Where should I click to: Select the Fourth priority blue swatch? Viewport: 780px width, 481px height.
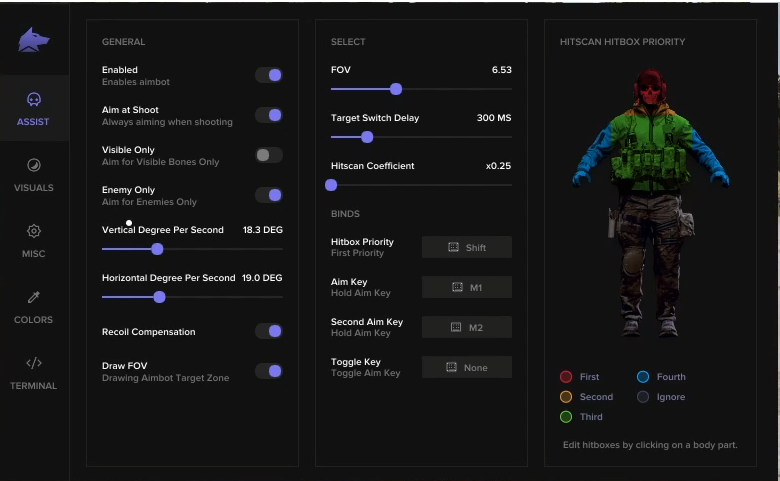[643, 377]
